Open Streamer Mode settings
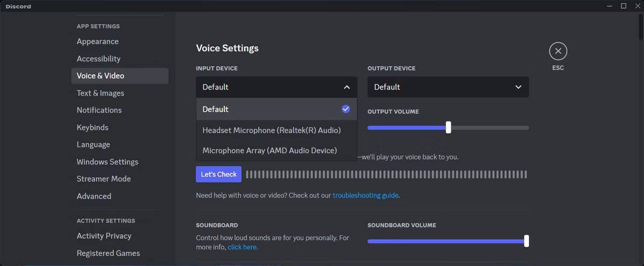The height and width of the screenshot is (266, 644). click(120, 179)
